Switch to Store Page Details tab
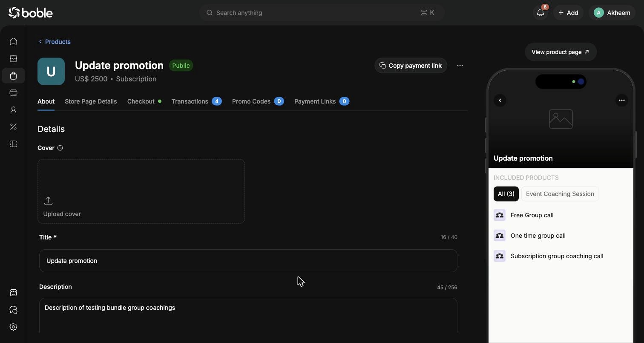The width and height of the screenshot is (644, 343). pos(91,101)
